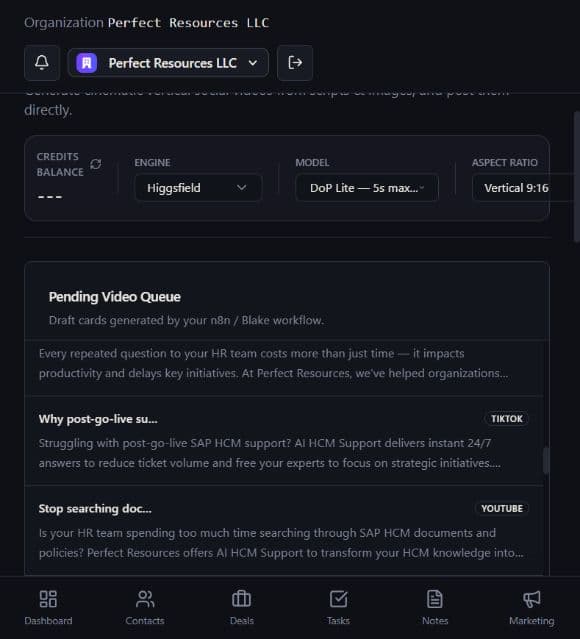Click the 'Is your HR team spending' description
Viewport: 580px width, 639px height.
281,543
